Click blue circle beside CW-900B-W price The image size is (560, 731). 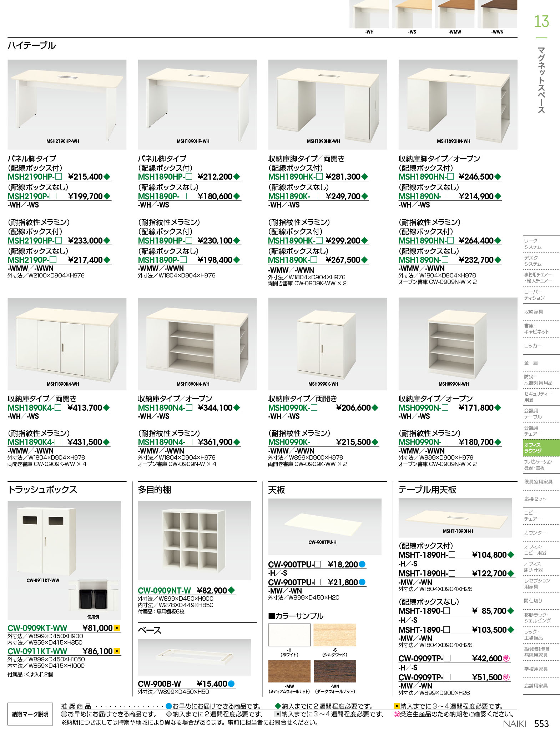coord(231,684)
